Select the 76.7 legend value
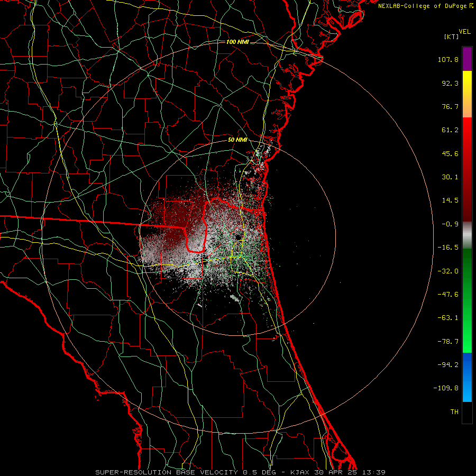Image resolution: width=476 pixels, height=476 pixels. pyautogui.click(x=450, y=106)
